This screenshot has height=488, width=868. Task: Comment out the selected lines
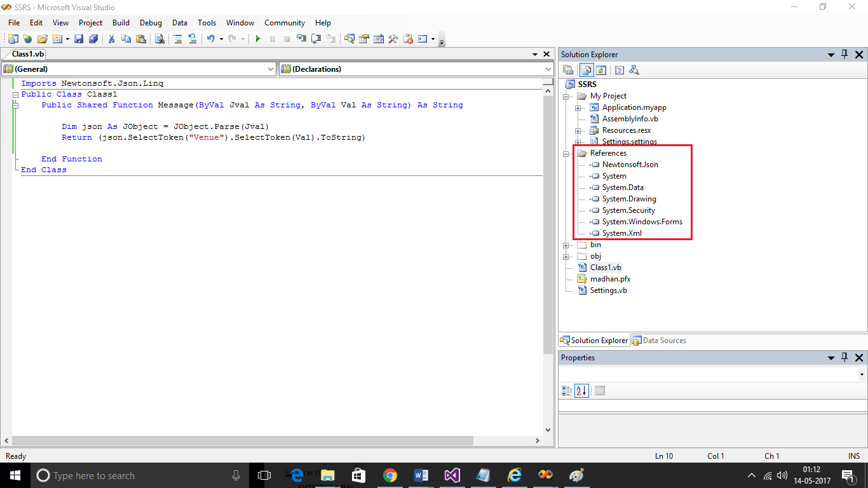click(178, 39)
